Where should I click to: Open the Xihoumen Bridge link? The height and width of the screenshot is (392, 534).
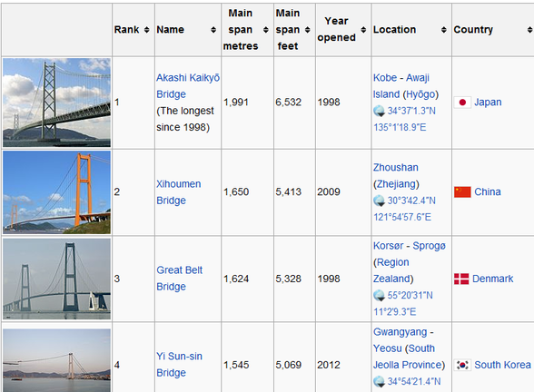coord(178,192)
